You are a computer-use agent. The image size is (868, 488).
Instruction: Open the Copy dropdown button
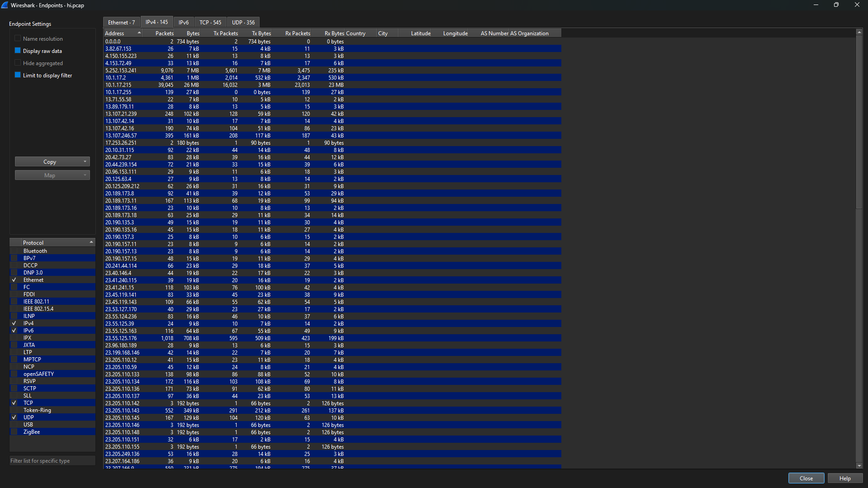(52, 161)
